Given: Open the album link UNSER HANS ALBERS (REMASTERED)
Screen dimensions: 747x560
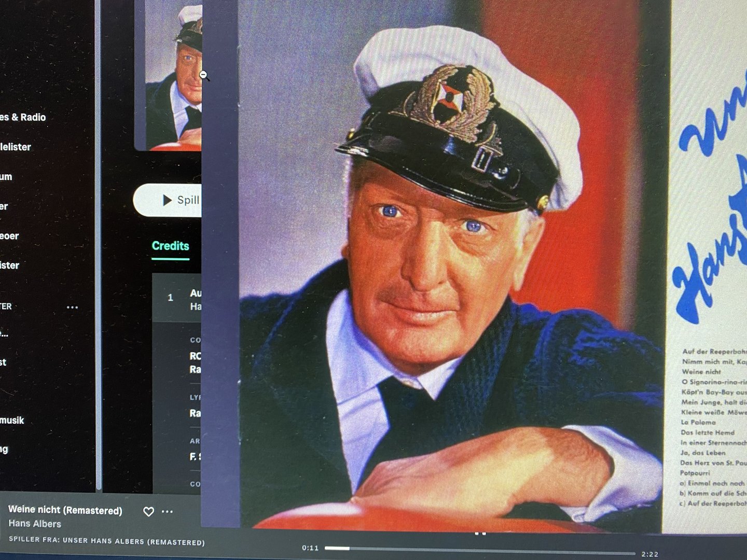Looking at the screenshot, I should point(134,542).
